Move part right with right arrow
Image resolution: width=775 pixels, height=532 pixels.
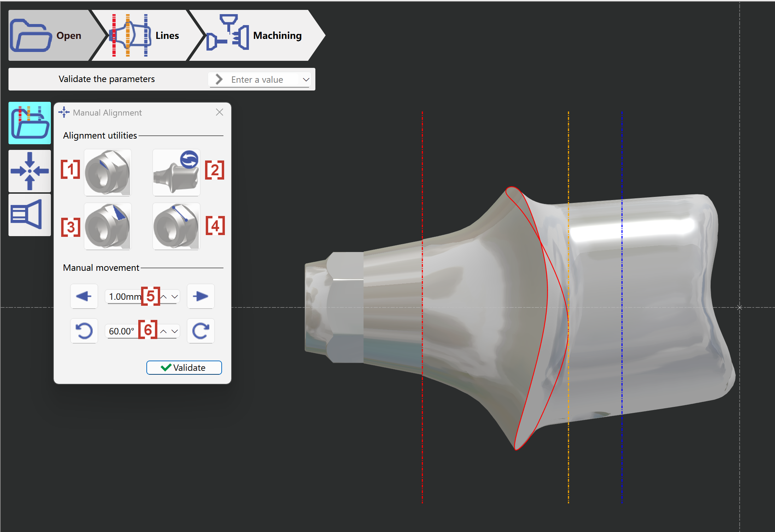tap(200, 296)
